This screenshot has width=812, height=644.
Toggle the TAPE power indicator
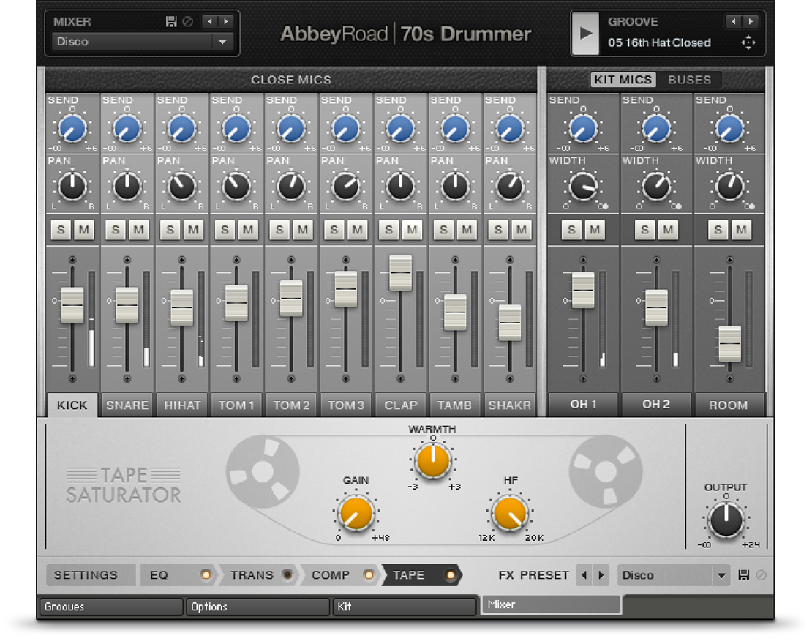click(x=450, y=575)
